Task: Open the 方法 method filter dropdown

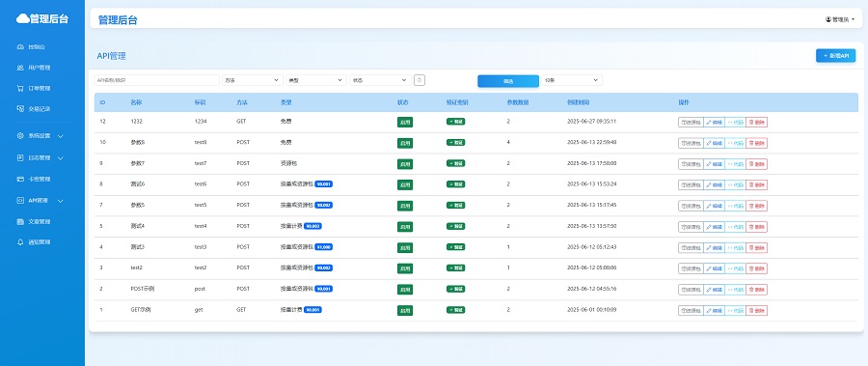Action: click(253, 80)
